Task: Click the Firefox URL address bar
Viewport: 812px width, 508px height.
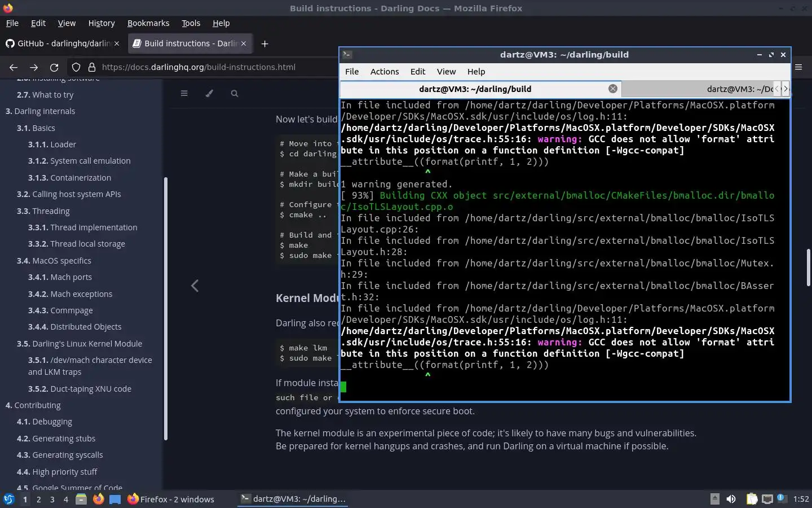Action: pyautogui.click(x=198, y=67)
